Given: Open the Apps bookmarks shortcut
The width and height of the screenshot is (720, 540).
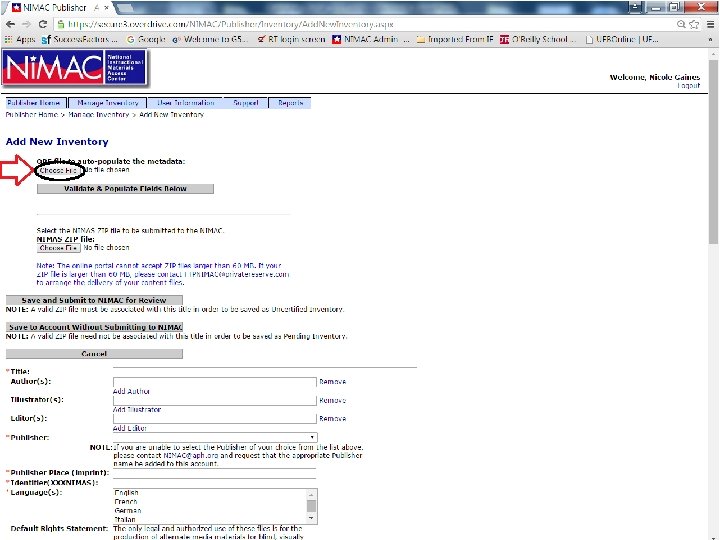Looking at the screenshot, I should point(20,39).
